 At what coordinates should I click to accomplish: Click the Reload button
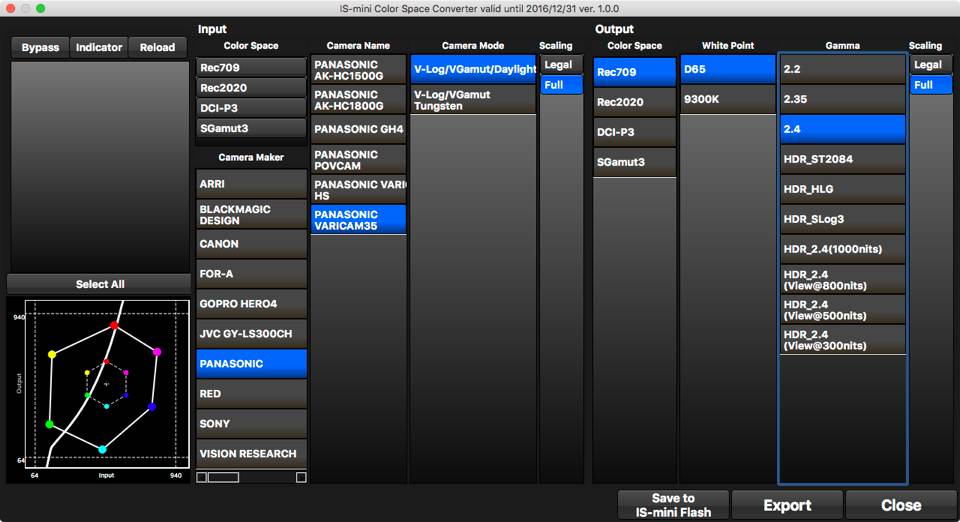tap(157, 47)
